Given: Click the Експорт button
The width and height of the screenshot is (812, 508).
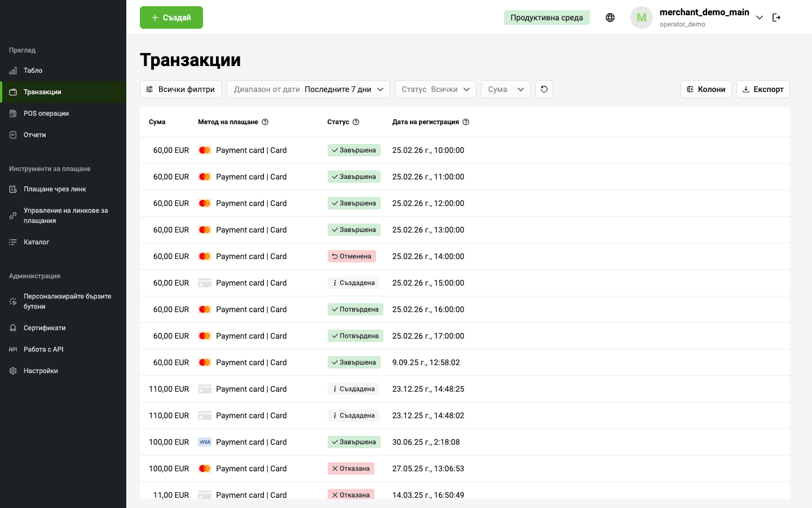Looking at the screenshot, I should 762,89.
